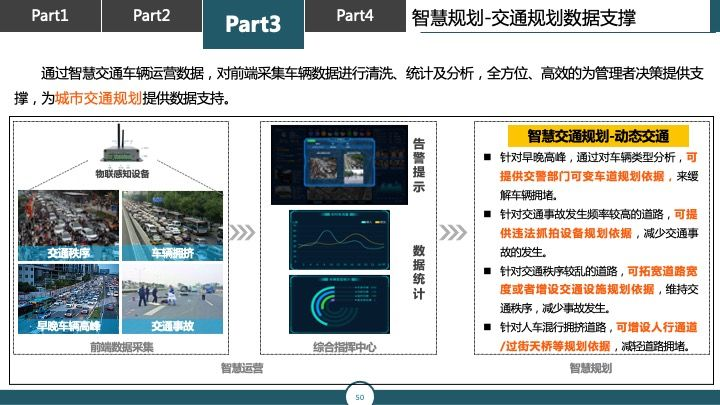Click the bullet text 针对早晚高峰

click(533, 158)
